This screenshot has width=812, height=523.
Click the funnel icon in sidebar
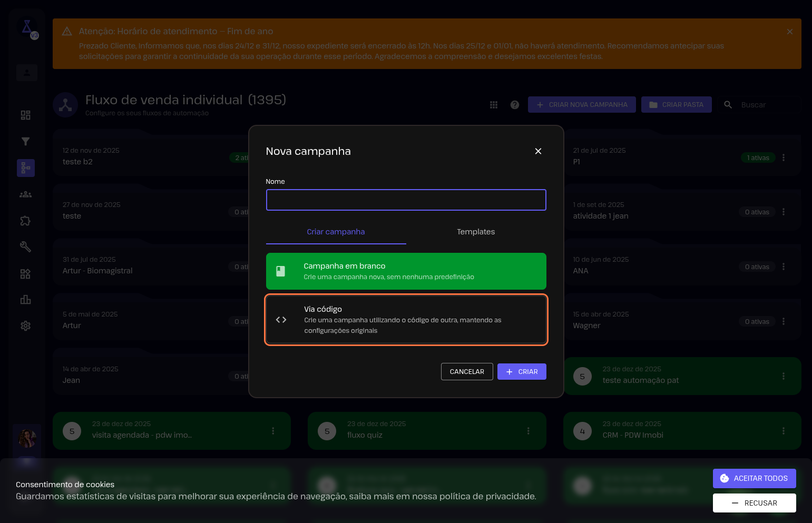click(25, 141)
